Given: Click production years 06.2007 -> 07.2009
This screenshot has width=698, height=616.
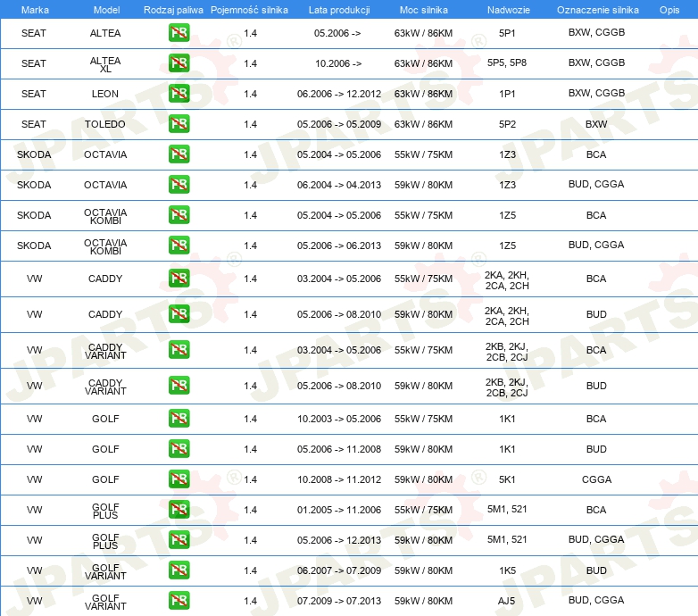Looking at the screenshot, I should pyautogui.click(x=339, y=570).
